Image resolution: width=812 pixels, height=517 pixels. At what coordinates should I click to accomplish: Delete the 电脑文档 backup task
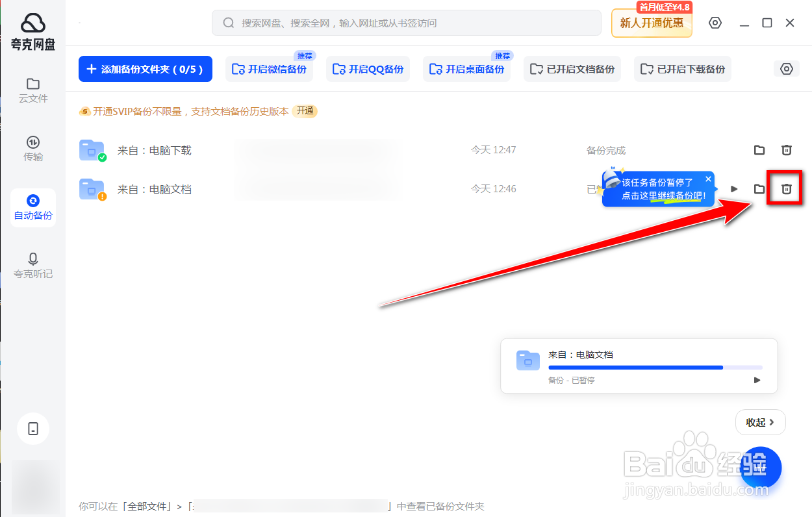point(787,189)
